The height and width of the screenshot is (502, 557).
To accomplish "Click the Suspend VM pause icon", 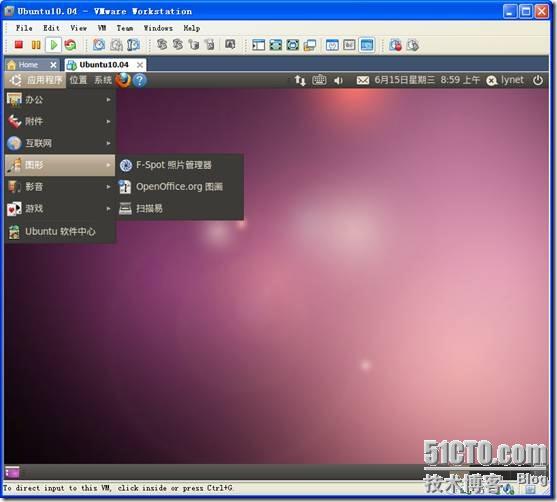I will [36, 45].
